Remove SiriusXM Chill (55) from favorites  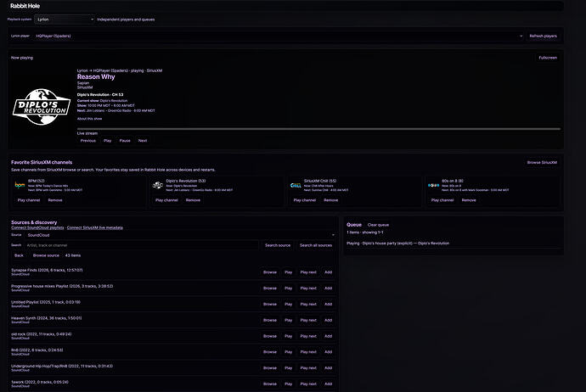[331, 200]
